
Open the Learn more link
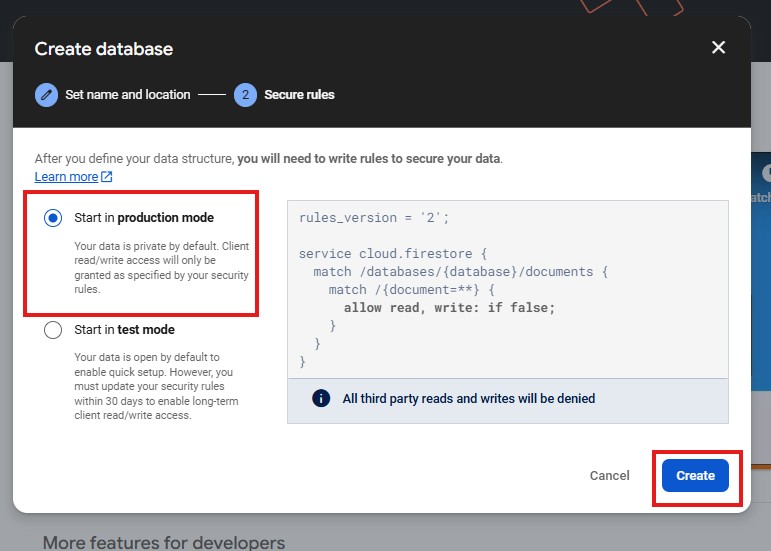pyautogui.click(x=66, y=177)
